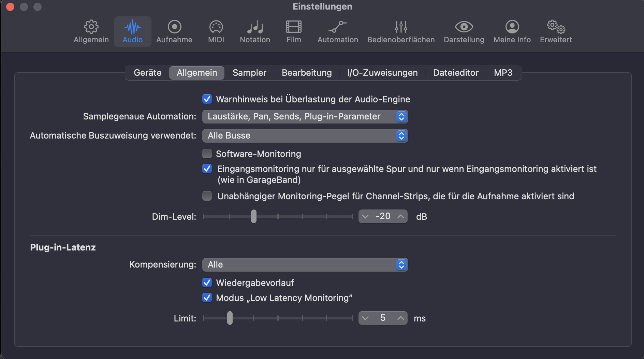Toggle Wiedergabevorlauf checkbox
The width and height of the screenshot is (644, 359).
pyautogui.click(x=207, y=283)
